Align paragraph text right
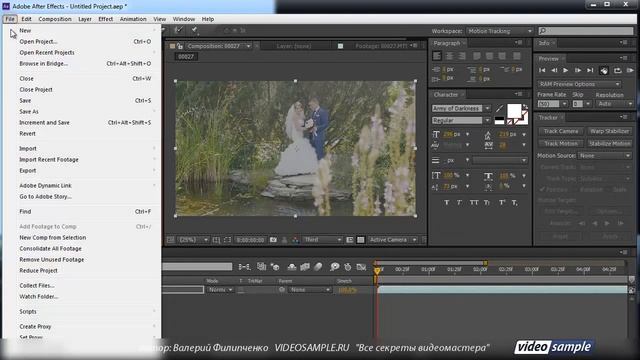Screen dimensions: 640x360 click(462, 56)
